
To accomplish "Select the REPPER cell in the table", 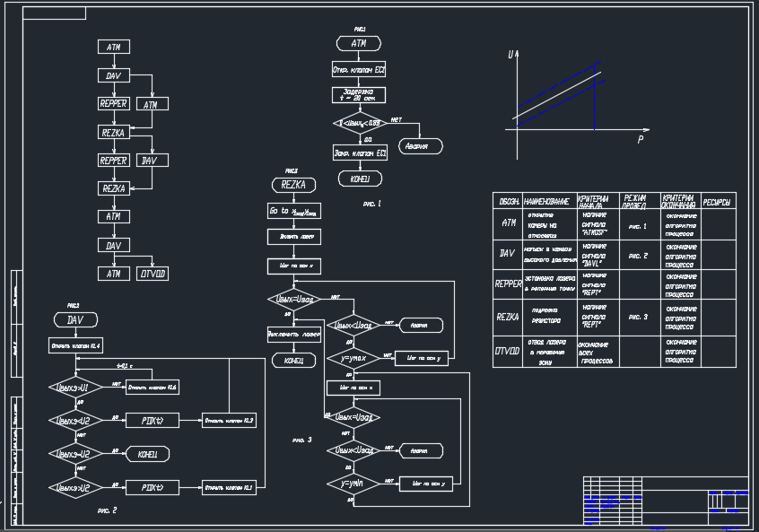I will (x=508, y=284).
